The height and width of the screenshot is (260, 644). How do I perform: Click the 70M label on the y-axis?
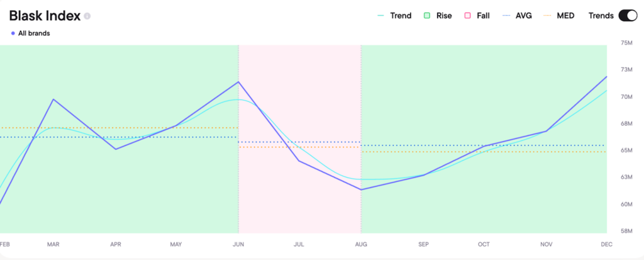626,96
